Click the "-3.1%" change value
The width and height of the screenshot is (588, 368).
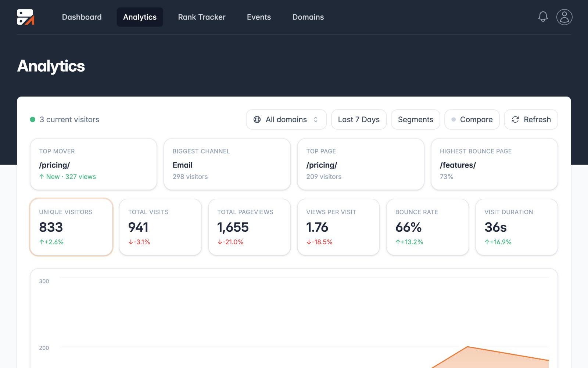(141, 242)
